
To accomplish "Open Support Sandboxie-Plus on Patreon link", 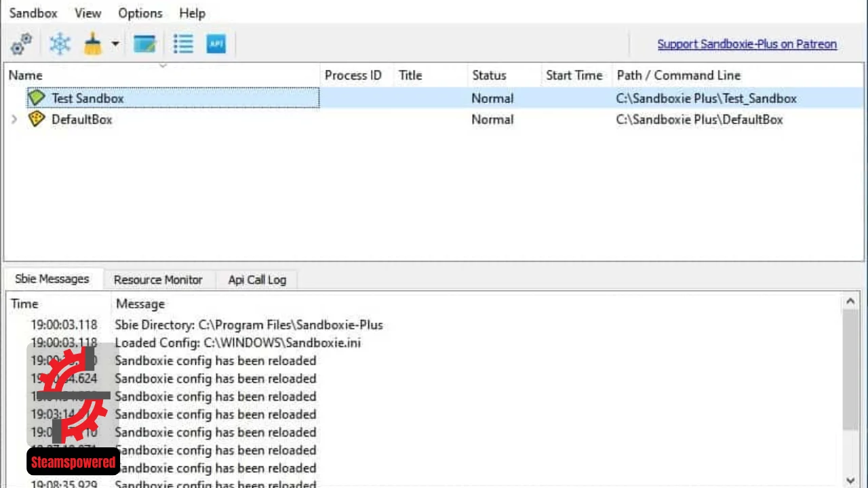I will point(747,44).
